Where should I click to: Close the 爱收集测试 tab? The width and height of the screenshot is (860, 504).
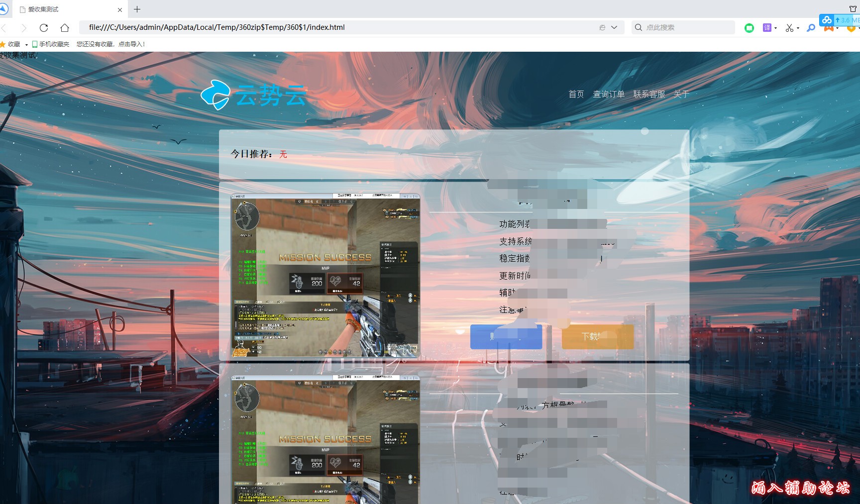coord(120,9)
